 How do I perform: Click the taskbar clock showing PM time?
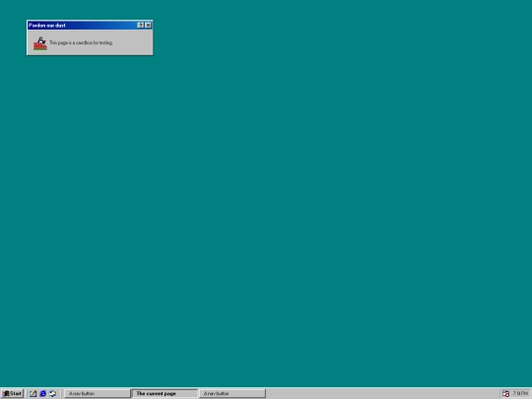pos(520,393)
